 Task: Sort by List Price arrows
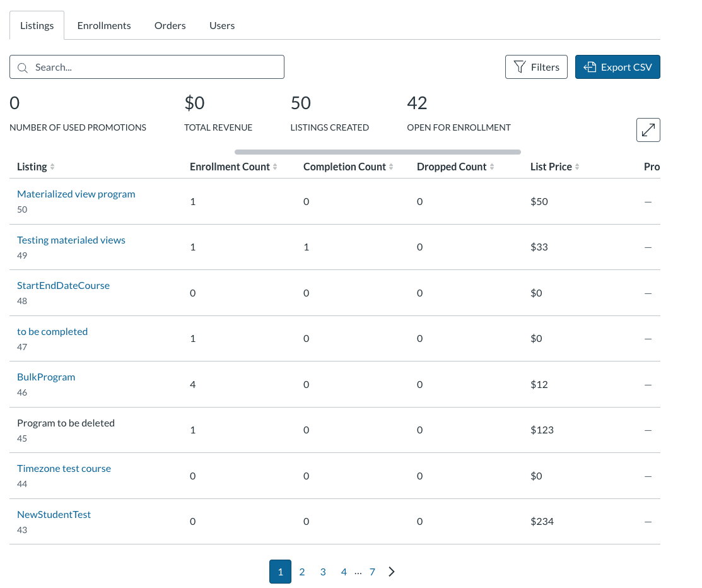(577, 167)
